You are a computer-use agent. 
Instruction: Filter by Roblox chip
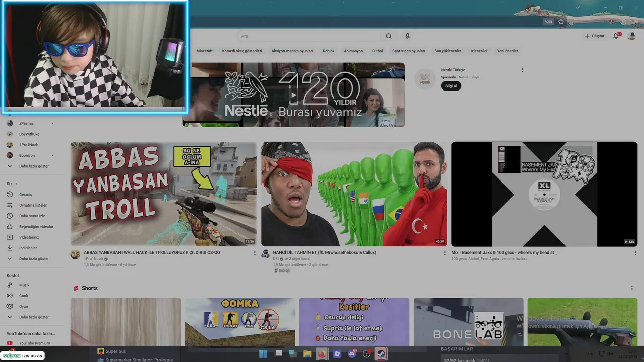(329, 51)
